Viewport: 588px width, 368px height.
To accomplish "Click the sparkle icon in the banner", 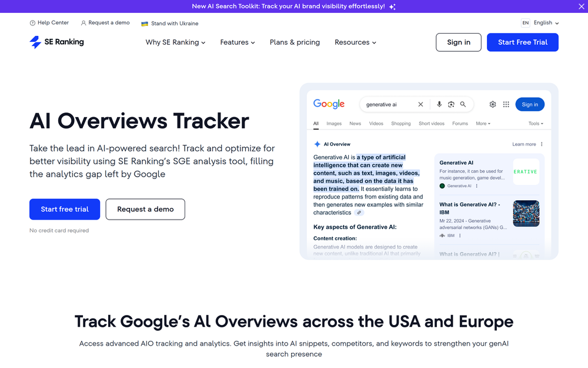I will point(392,6).
